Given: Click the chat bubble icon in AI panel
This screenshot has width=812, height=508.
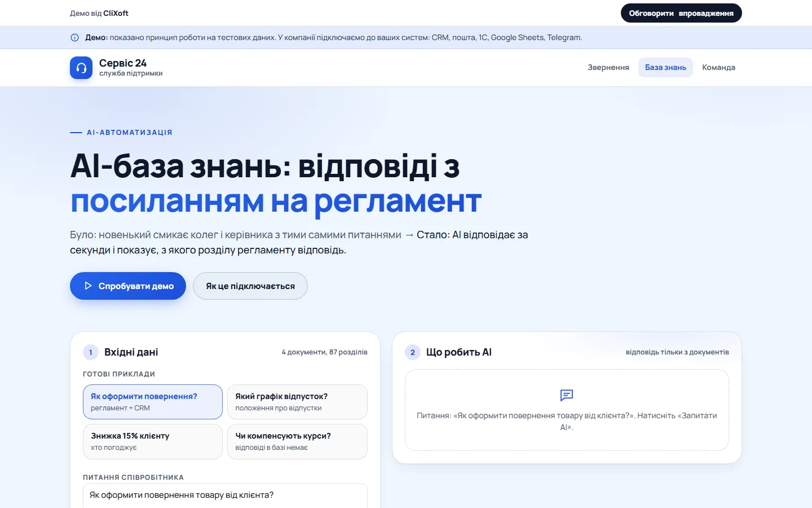Looking at the screenshot, I should coord(567,395).
